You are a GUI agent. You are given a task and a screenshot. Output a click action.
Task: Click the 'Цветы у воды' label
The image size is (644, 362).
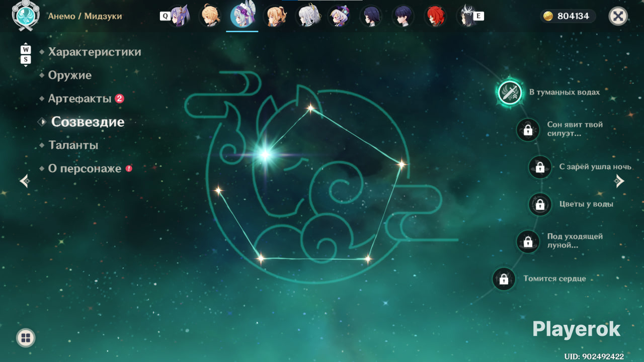point(586,204)
